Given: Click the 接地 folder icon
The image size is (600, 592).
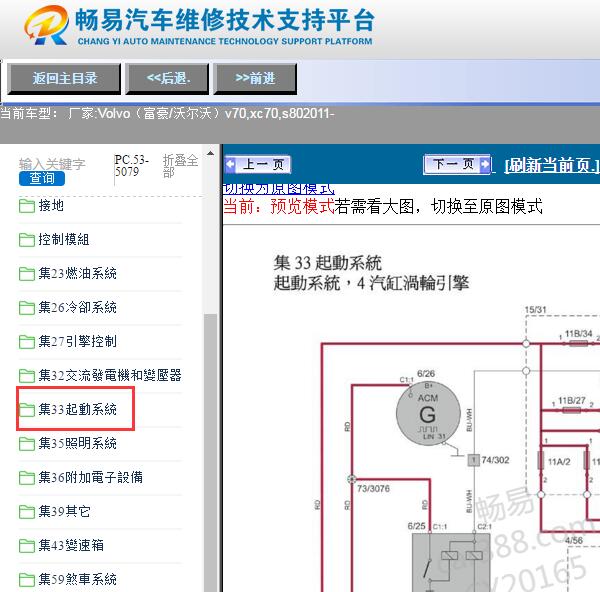Looking at the screenshot, I should tap(27, 206).
